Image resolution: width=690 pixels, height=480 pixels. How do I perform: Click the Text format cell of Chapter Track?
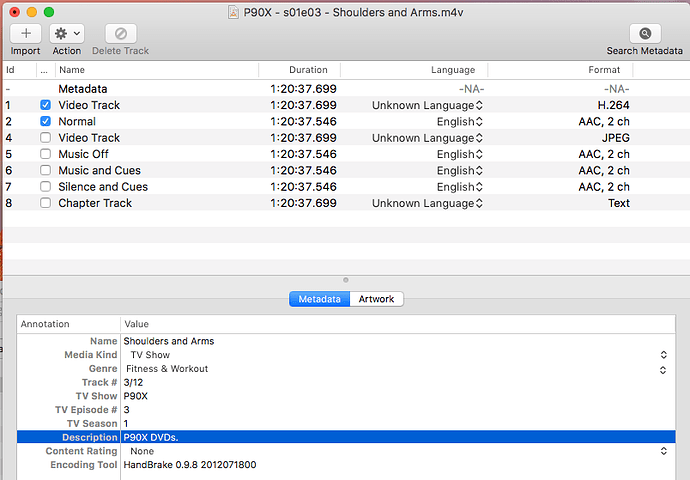click(619, 203)
